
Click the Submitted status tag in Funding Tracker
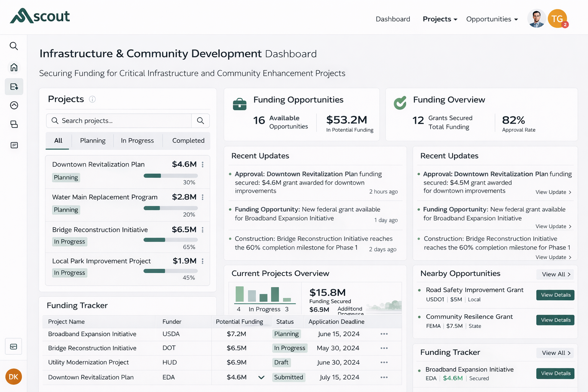(x=289, y=377)
